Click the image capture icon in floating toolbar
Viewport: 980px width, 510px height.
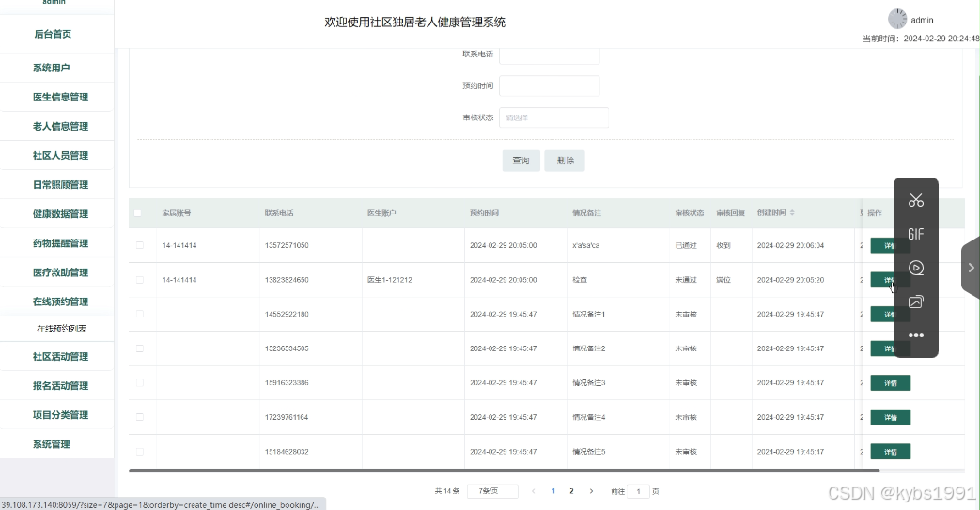(x=915, y=301)
